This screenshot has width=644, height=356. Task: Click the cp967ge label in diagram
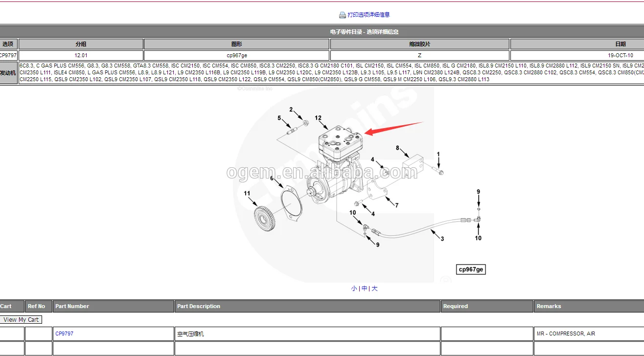pos(471,269)
